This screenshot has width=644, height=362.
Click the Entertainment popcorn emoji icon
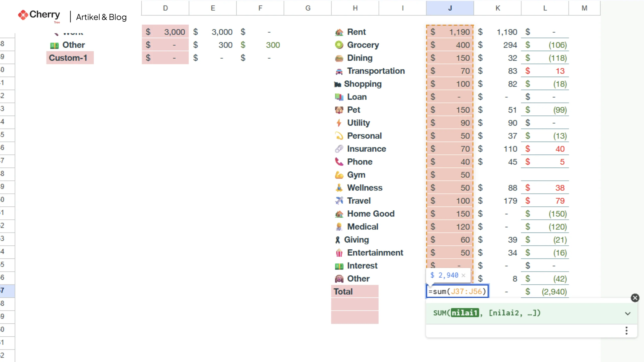pos(339,253)
